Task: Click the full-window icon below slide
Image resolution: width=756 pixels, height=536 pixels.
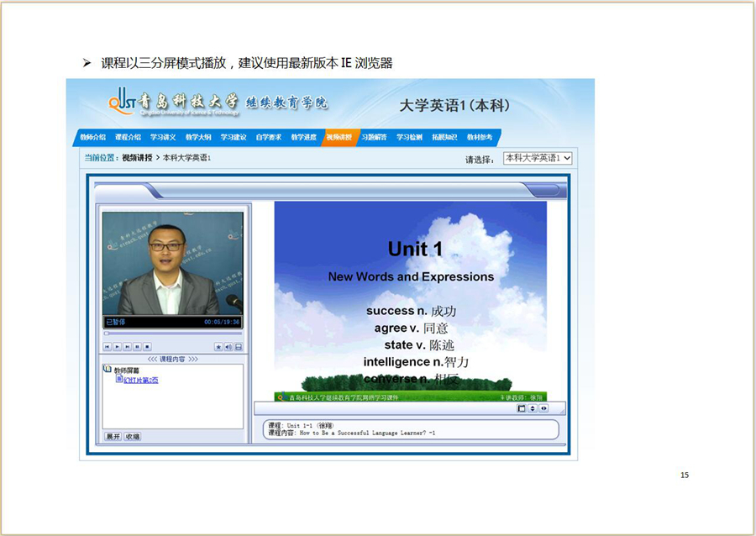Action: (522, 408)
